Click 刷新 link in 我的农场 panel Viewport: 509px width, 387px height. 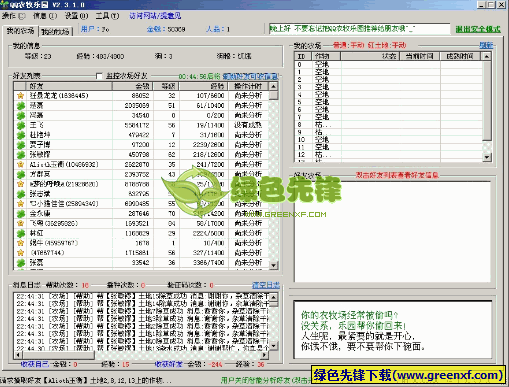[486, 45]
